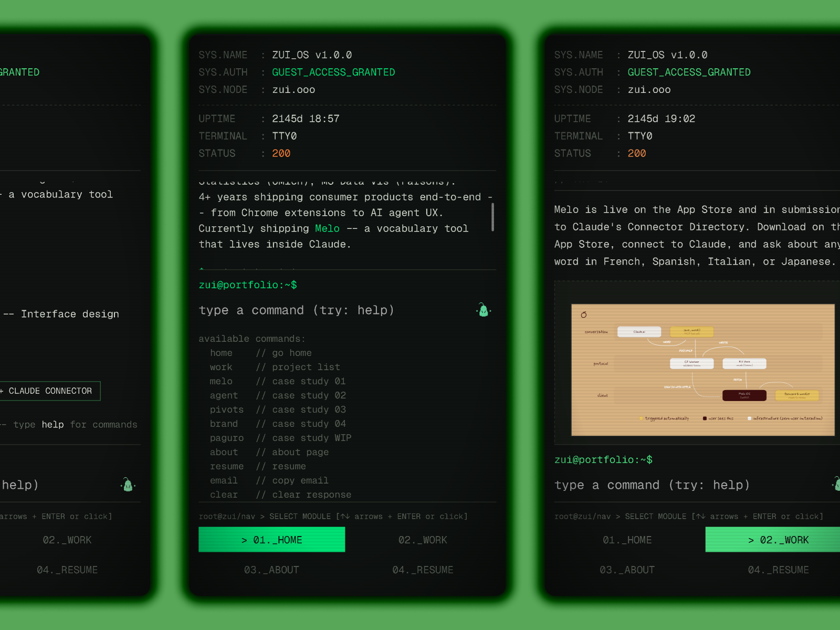Screen dimensions: 840x630
Task: Click the small logo icon atop the diagram
Action: (584, 315)
